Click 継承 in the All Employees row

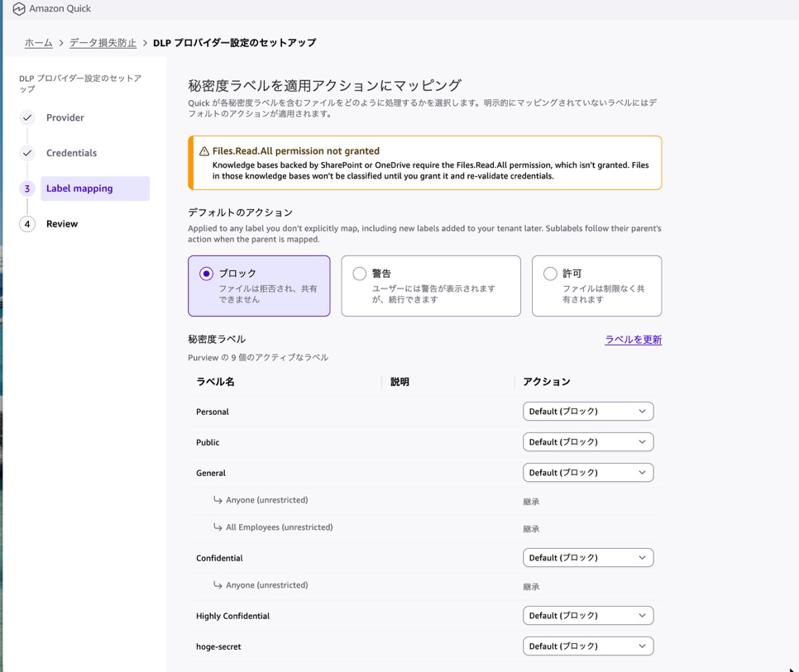click(x=531, y=529)
